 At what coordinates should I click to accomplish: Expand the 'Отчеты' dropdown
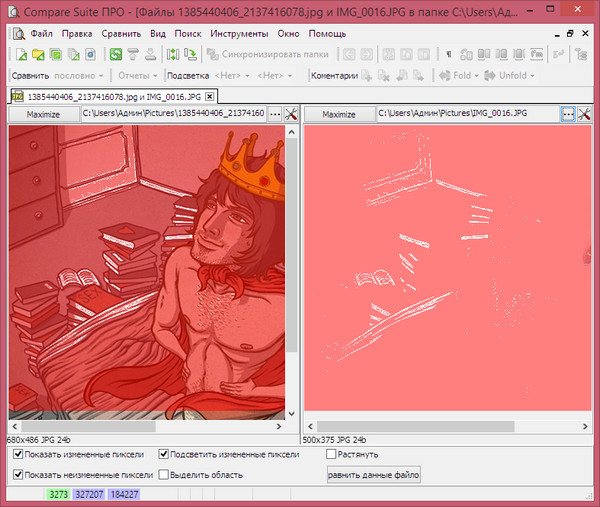138,75
